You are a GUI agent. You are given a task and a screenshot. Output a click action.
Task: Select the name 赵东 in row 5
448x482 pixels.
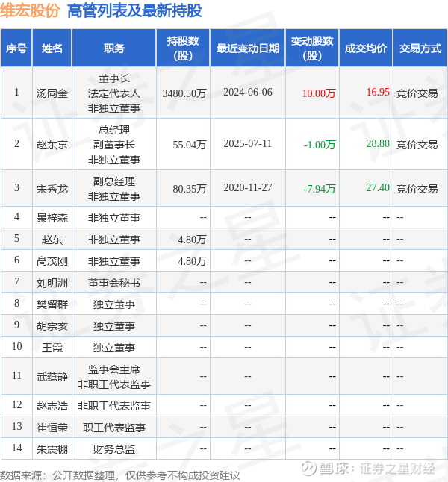click(x=52, y=240)
